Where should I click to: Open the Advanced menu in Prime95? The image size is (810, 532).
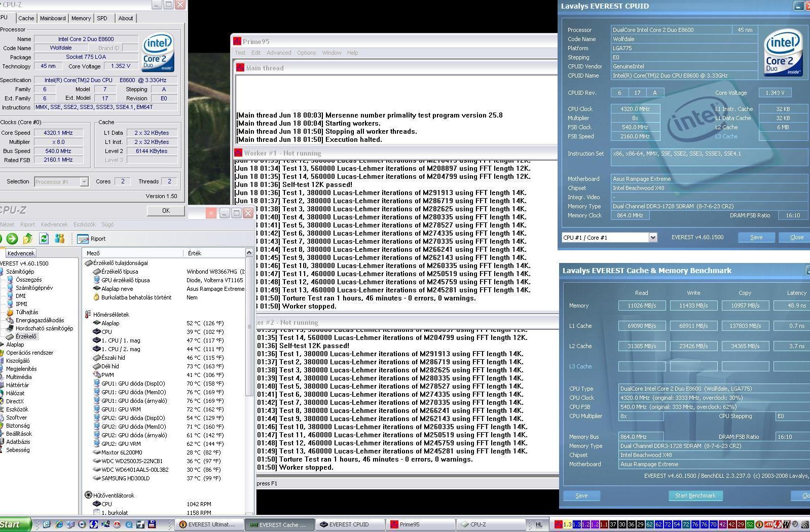(279, 53)
